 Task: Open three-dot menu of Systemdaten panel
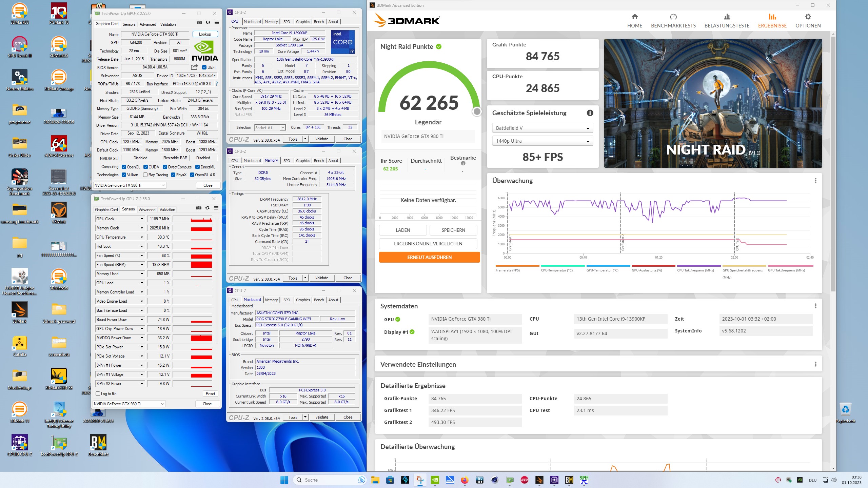coord(815,306)
